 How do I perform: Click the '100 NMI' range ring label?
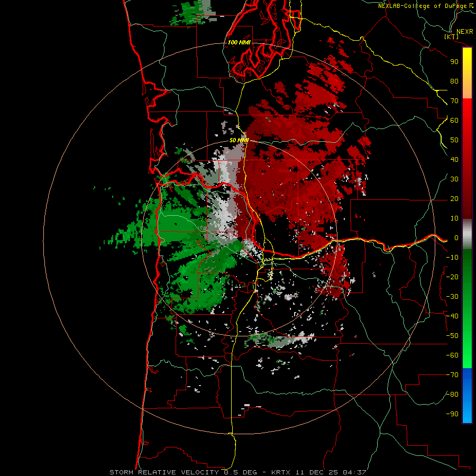(x=239, y=42)
